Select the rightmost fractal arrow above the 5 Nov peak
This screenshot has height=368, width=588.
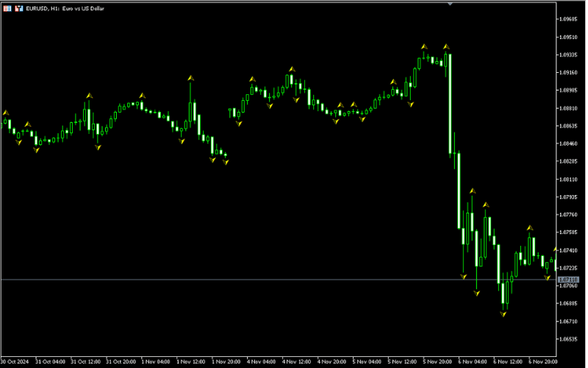[445, 47]
